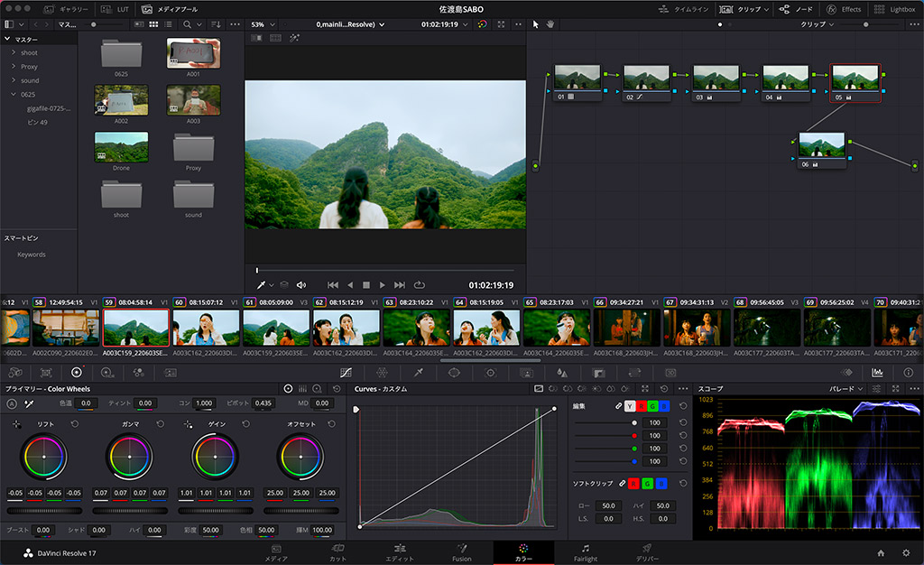Pick white point with wand eyedropper
Viewport: 924px width, 565px height.
[x=28, y=403]
